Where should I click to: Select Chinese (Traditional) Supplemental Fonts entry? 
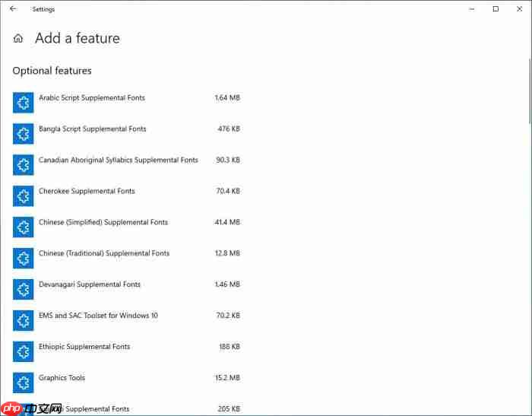click(x=104, y=253)
